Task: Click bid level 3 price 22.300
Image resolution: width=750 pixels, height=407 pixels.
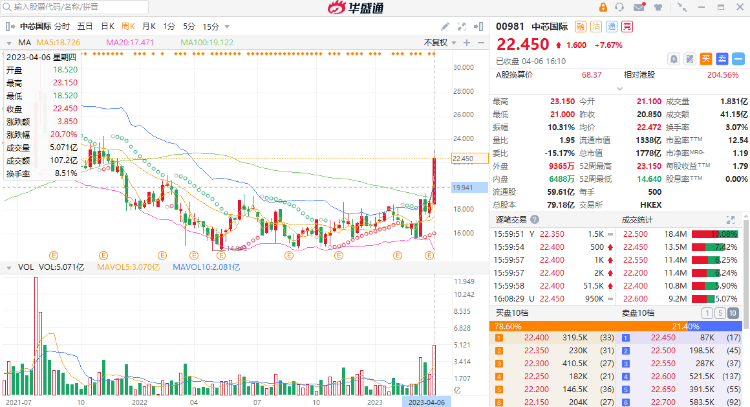Action: [x=536, y=363]
